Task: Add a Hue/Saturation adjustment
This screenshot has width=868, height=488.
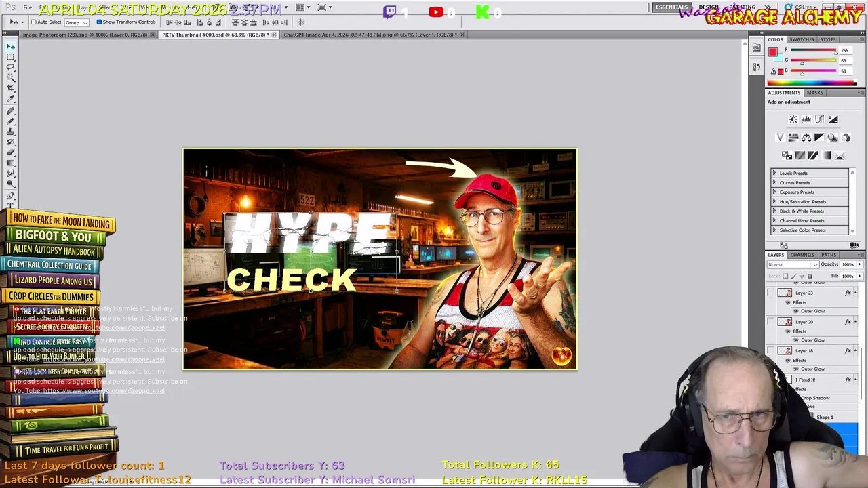Action: pos(793,138)
